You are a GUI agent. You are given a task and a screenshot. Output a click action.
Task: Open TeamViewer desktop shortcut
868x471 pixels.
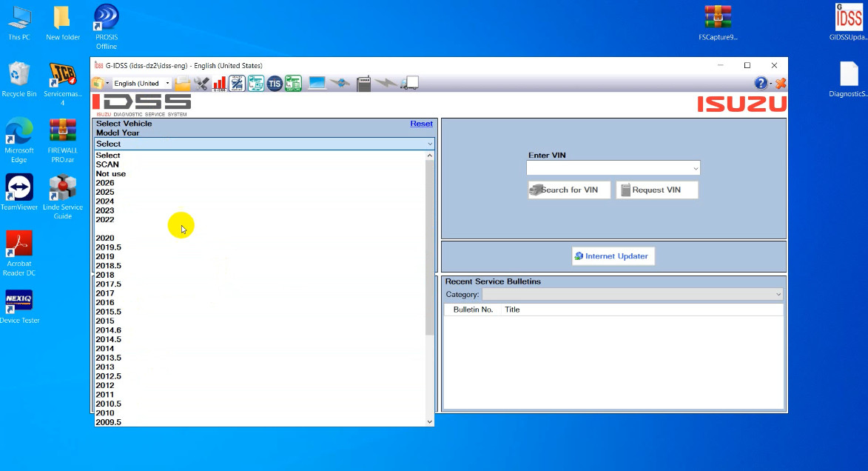pyautogui.click(x=18, y=193)
